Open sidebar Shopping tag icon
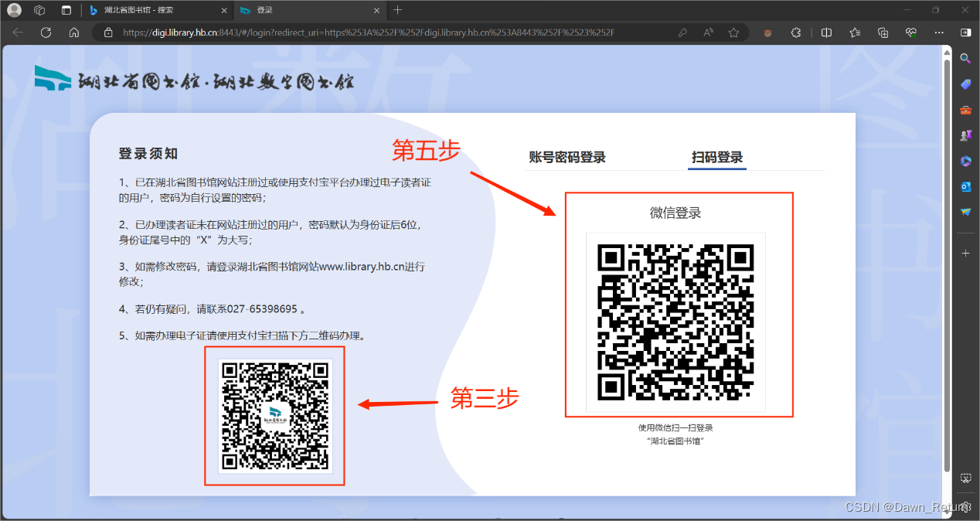 965,84
